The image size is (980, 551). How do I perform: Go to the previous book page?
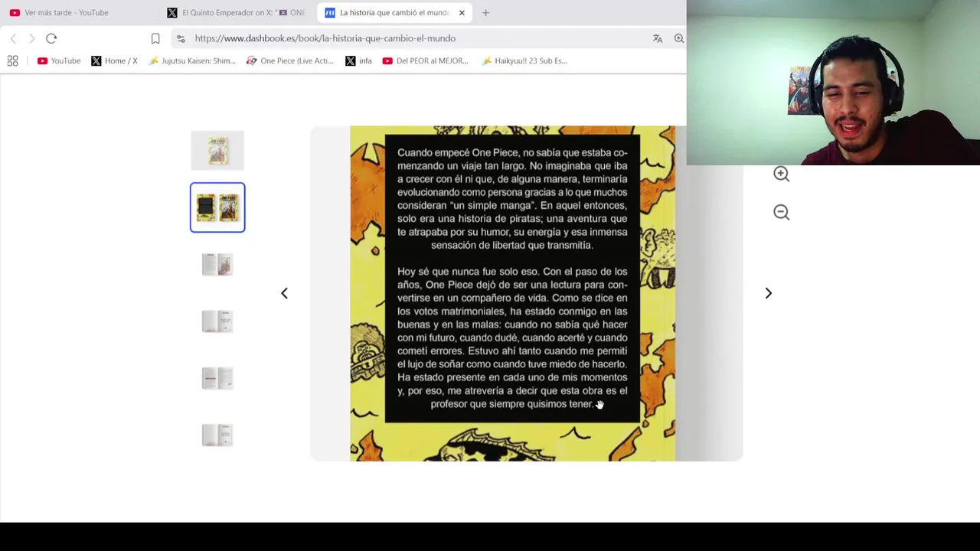point(284,293)
